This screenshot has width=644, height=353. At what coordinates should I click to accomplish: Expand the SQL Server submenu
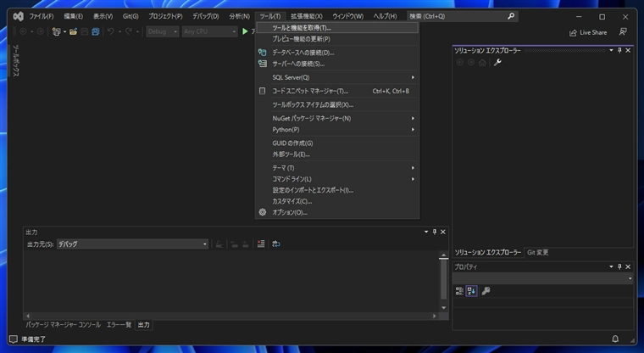coord(337,77)
